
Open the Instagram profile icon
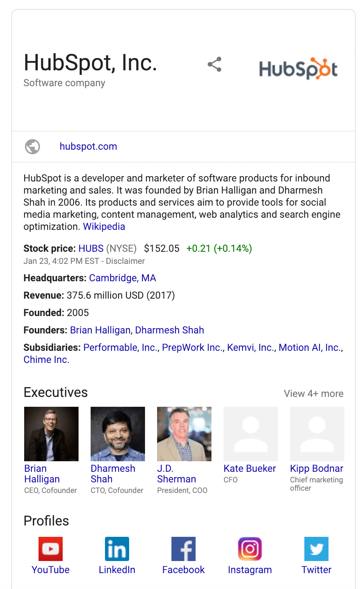(250, 549)
